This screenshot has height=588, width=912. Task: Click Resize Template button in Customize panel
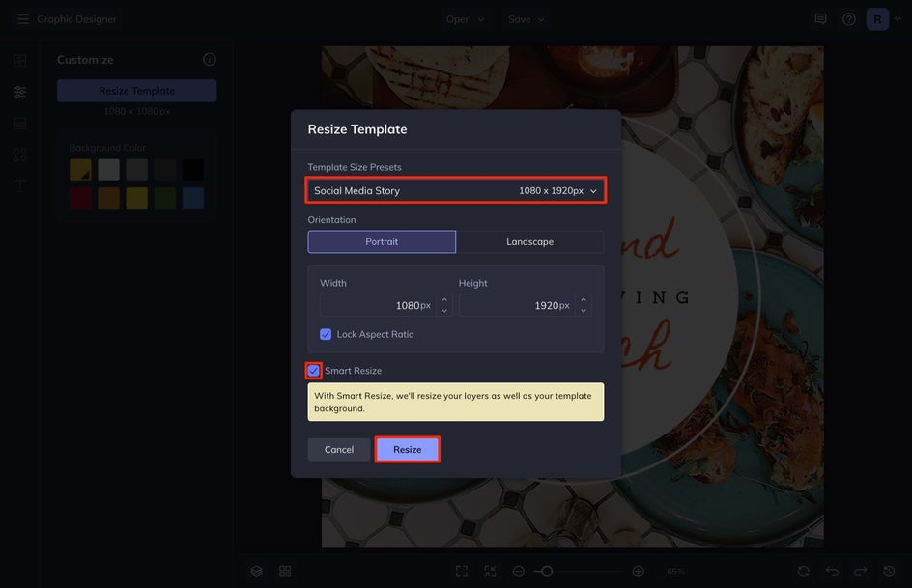click(x=136, y=91)
